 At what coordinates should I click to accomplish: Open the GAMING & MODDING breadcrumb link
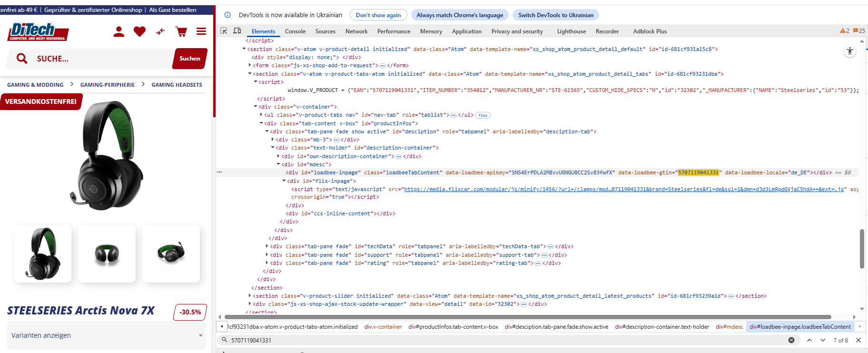(x=35, y=85)
